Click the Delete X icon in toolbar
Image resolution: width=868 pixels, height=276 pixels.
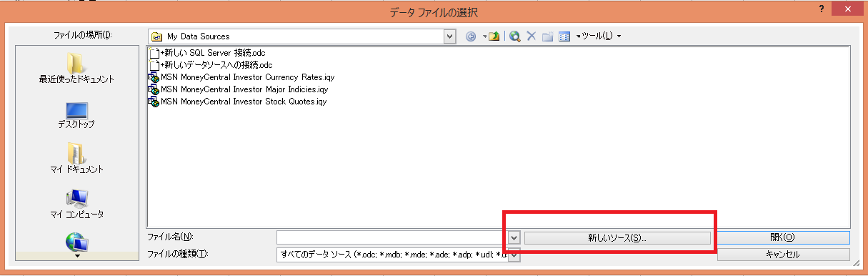coord(532,36)
